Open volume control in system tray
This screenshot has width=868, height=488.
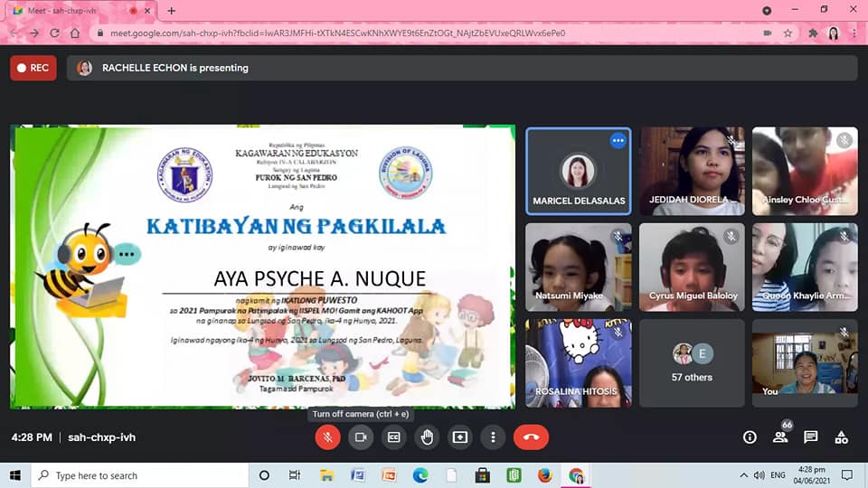759,475
